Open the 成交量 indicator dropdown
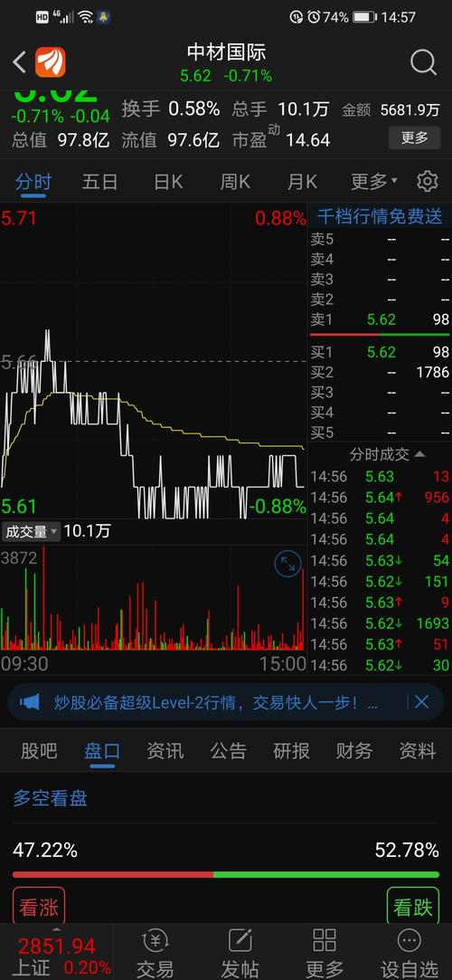The width and height of the screenshot is (452, 980). tap(31, 532)
